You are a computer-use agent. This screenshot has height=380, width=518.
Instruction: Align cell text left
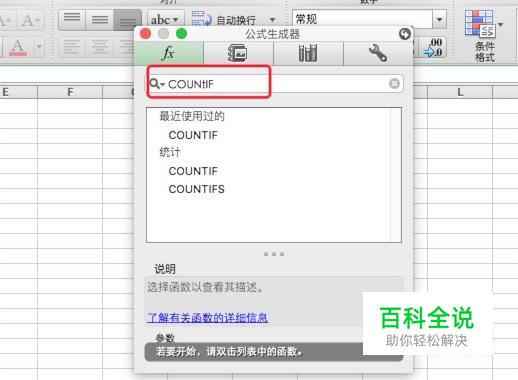pyautogui.click(x=72, y=47)
